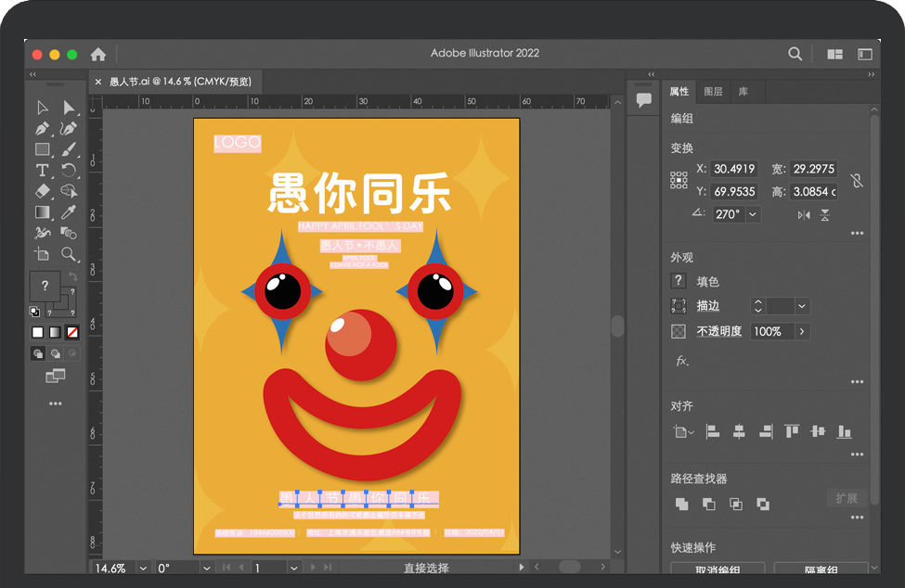Set the transform reference point
Screen dimensions: 905x588
pos(679,180)
